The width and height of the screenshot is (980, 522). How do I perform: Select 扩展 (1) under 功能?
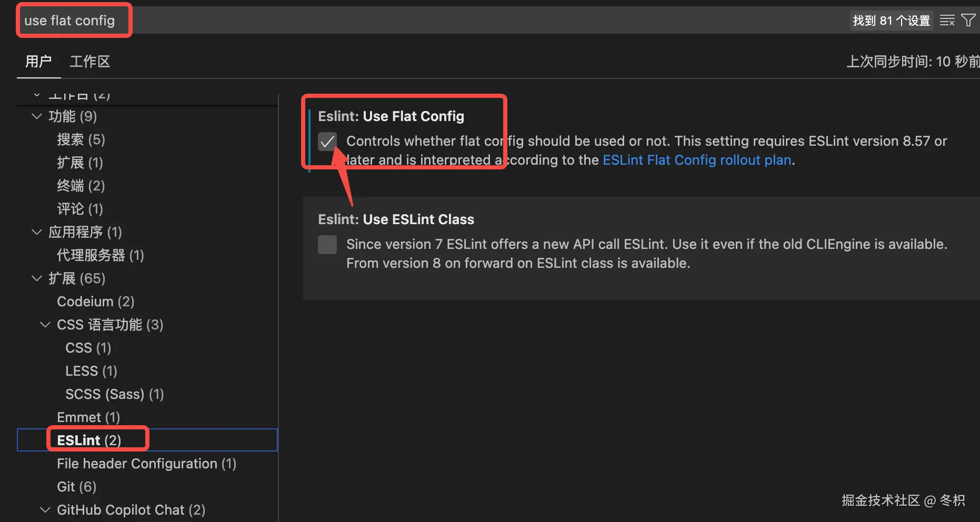pyautogui.click(x=80, y=163)
